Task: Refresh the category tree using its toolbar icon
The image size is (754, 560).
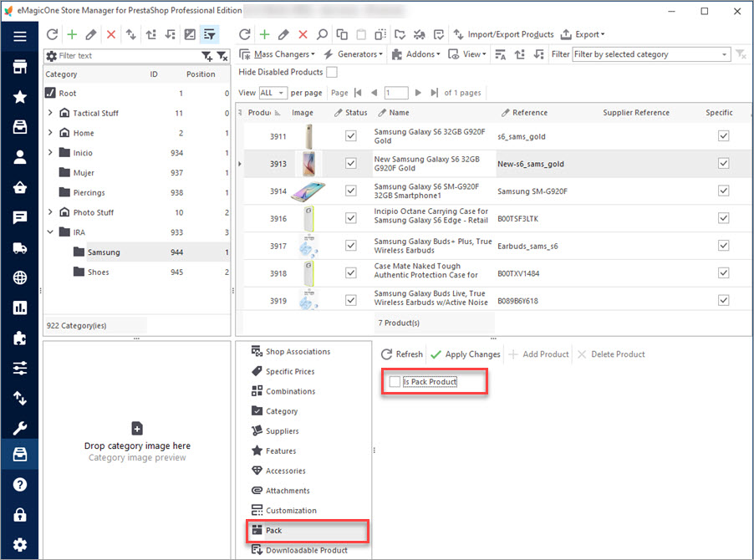Action: [x=53, y=34]
